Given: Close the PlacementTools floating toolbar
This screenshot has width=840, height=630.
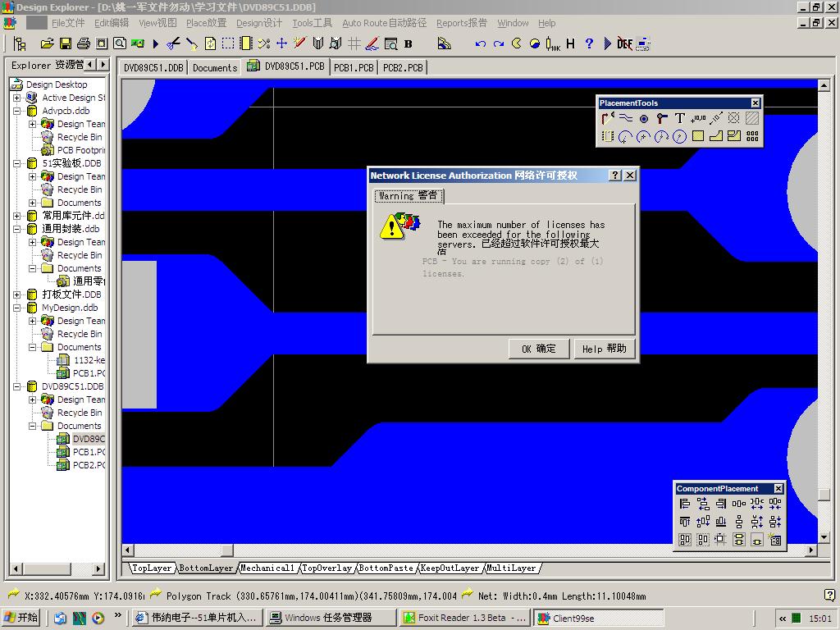Looking at the screenshot, I should tap(756, 103).
